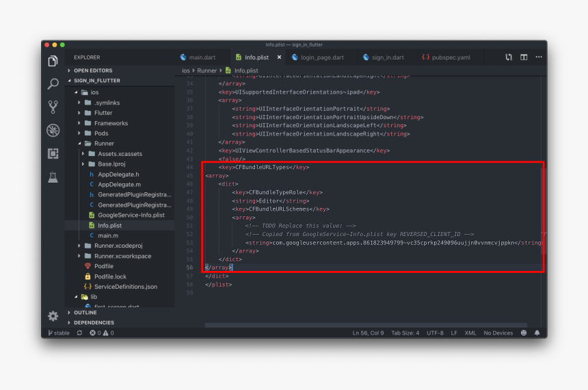This screenshot has width=588, height=390.
Task: Collapse the Runner folder
Action: [120, 144]
